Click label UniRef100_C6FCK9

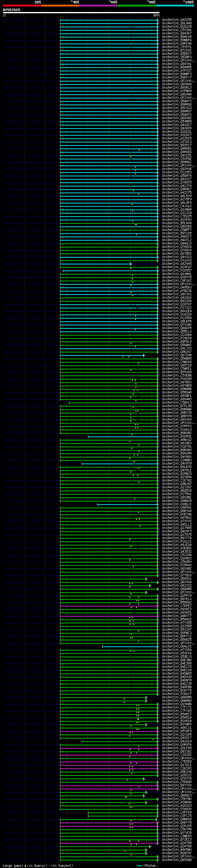(177, 812)
